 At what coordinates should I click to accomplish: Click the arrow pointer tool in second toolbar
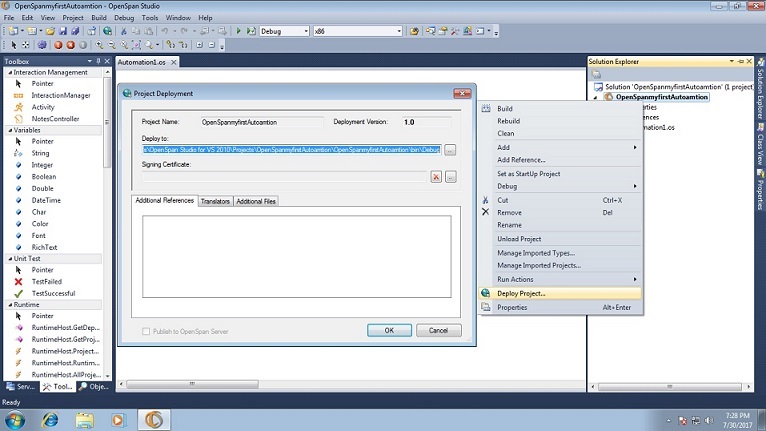[14, 45]
